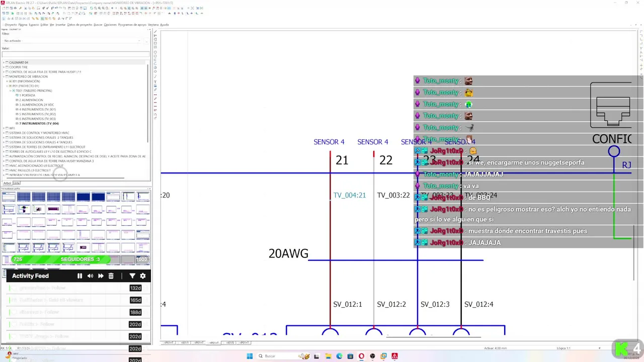
Task: Expand the WFI project node
Action: [4, 128]
